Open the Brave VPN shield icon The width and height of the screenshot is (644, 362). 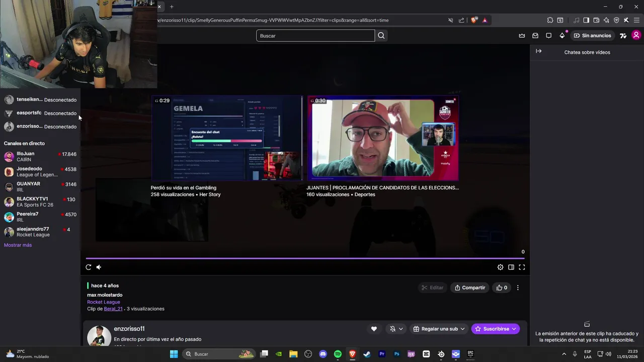616,20
